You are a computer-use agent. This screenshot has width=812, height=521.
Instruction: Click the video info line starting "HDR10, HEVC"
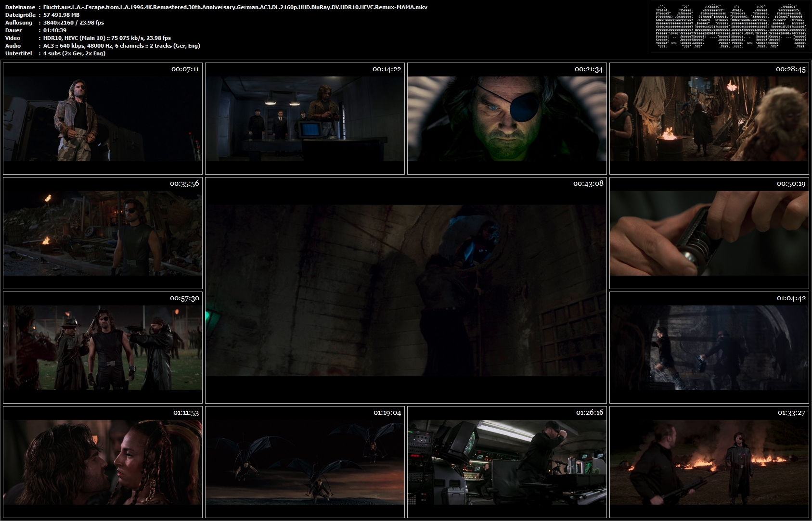coord(107,38)
